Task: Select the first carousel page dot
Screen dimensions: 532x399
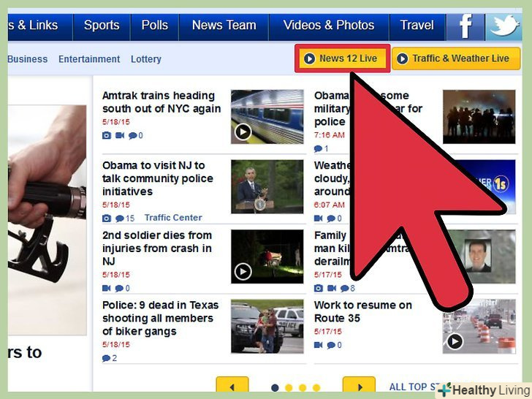Action: point(275,387)
